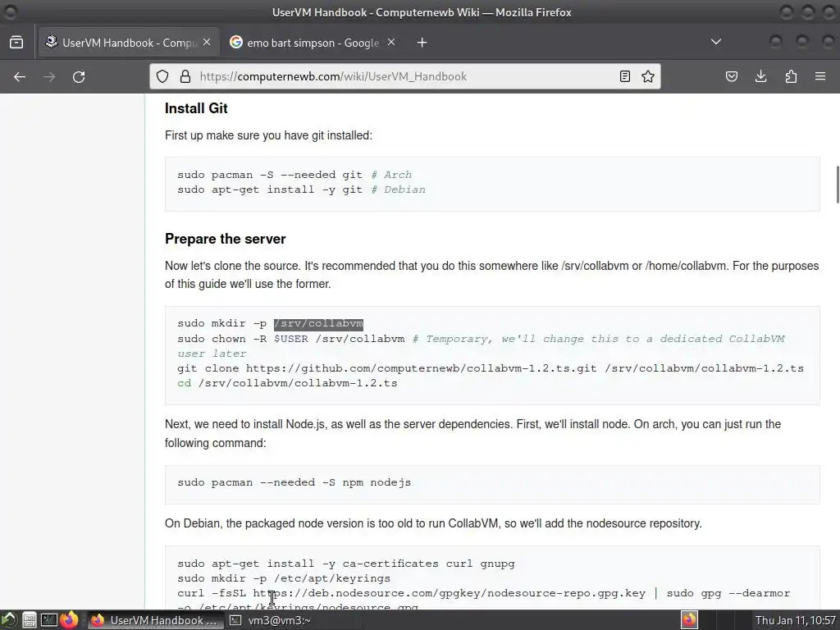Switch to emo bart simpson Google tab
The image size is (840, 630).
(313, 43)
